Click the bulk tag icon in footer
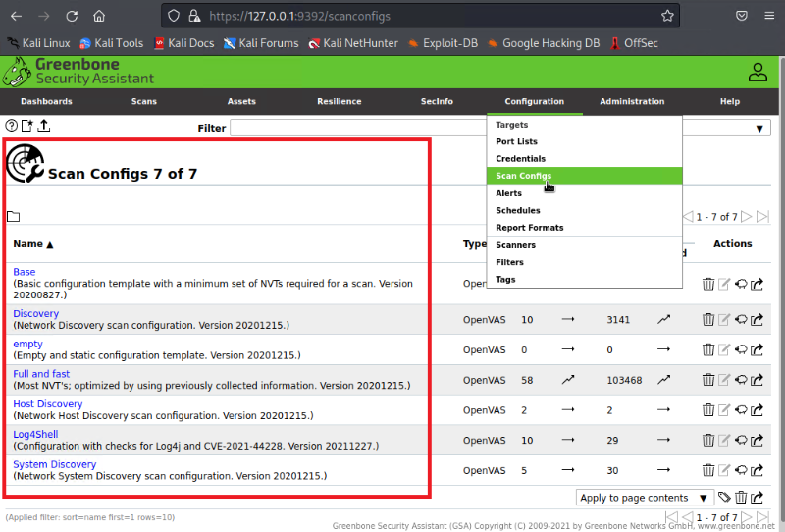The height and width of the screenshot is (532, 785). [x=724, y=498]
